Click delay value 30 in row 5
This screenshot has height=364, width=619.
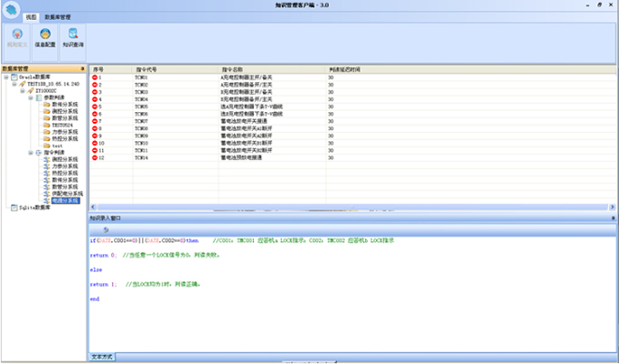click(330, 106)
